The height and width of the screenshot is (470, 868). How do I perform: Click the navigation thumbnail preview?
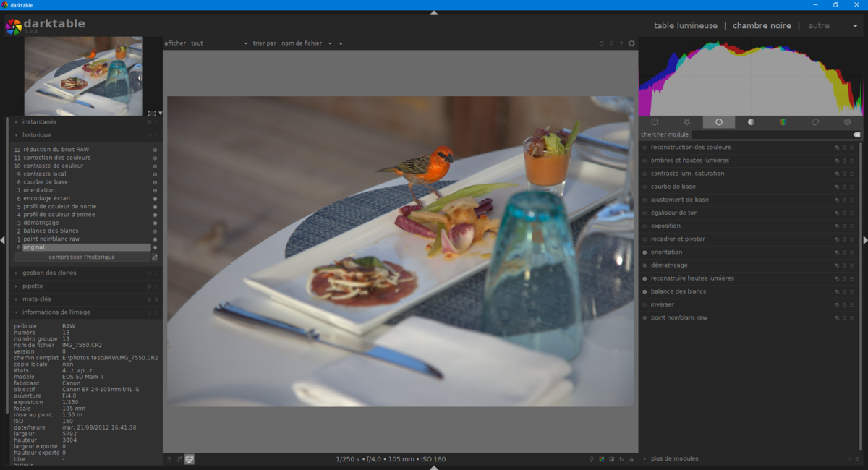tap(84, 77)
